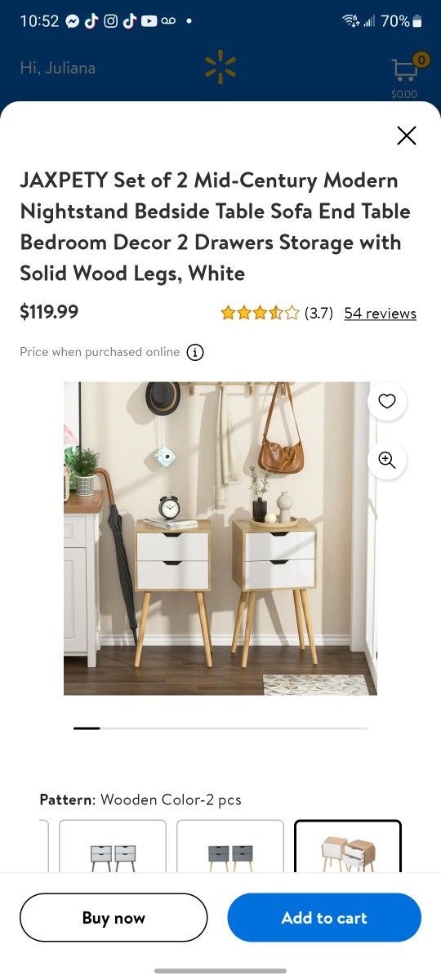This screenshot has height=980, width=441.
Task: Tap the battery status icon
Action: (417, 21)
